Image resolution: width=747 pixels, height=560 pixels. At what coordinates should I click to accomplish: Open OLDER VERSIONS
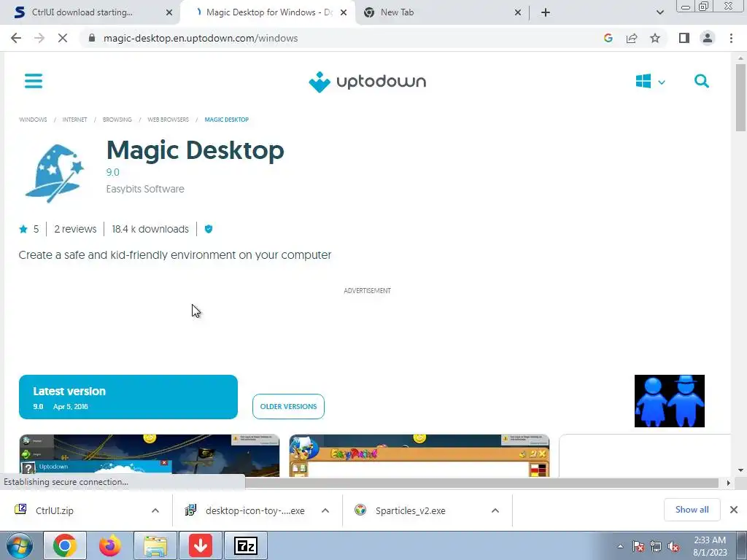pyautogui.click(x=288, y=407)
